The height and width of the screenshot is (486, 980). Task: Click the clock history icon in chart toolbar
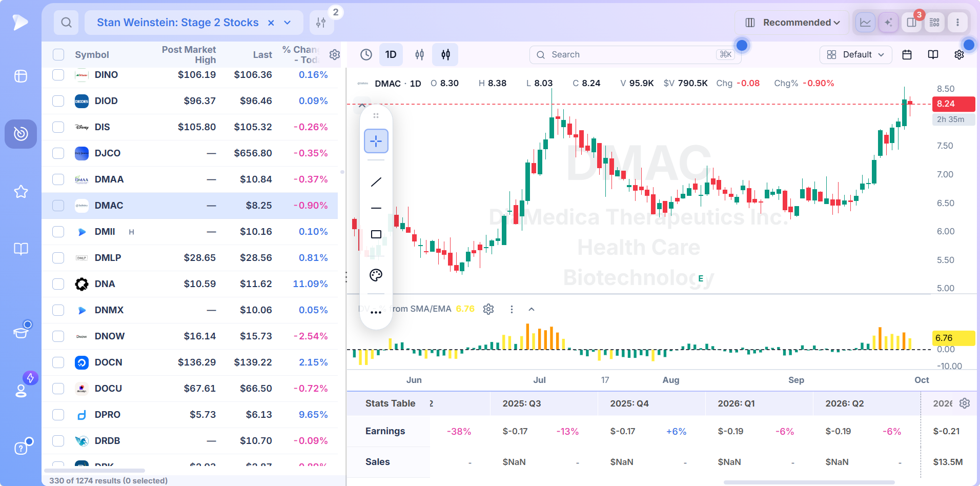[366, 54]
